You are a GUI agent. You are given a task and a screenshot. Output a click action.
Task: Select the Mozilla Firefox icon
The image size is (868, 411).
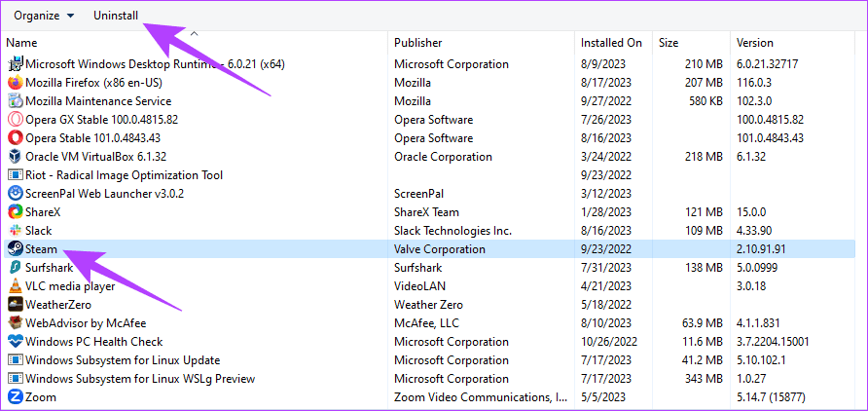tap(16, 83)
